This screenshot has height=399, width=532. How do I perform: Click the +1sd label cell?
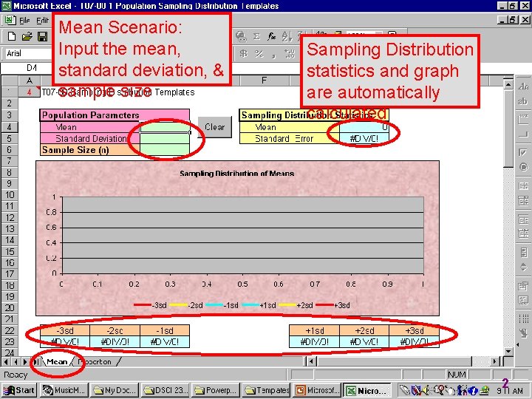(x=314, y=330)
